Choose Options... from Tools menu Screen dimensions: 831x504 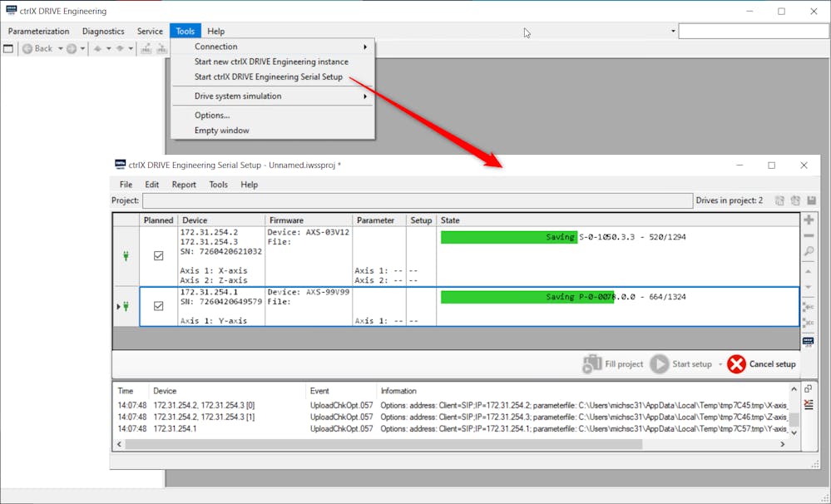pos(212,115)
